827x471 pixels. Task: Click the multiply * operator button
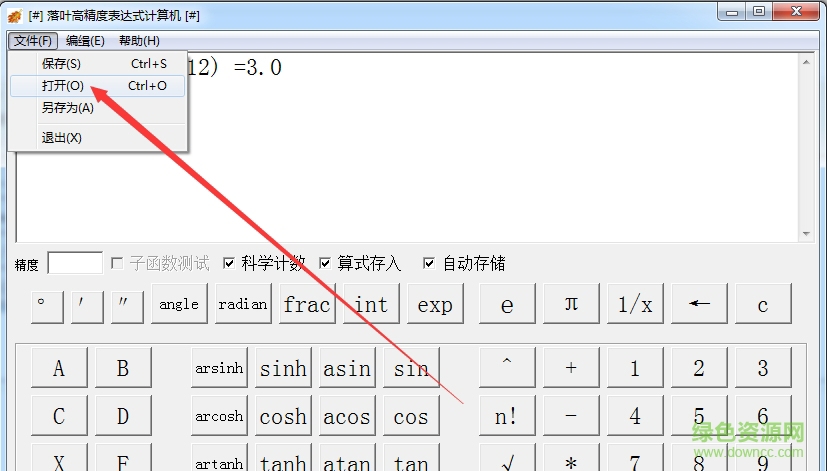[571, 458]
